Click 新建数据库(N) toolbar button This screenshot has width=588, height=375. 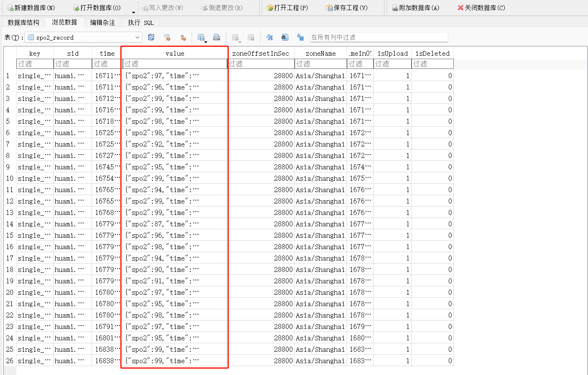31,8
